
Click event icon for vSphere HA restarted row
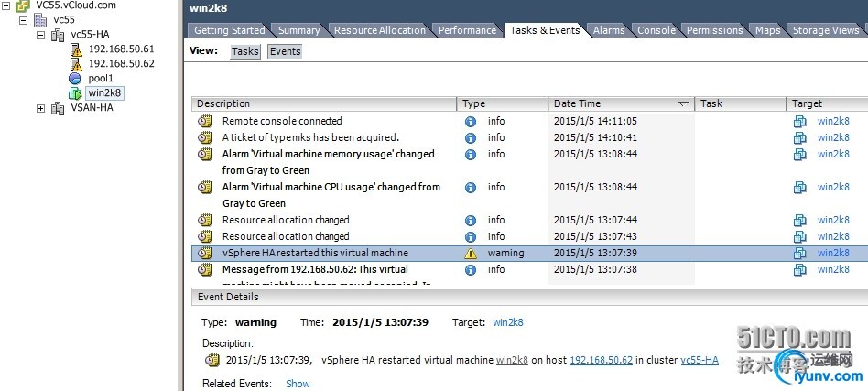click(x=205, y=253)
